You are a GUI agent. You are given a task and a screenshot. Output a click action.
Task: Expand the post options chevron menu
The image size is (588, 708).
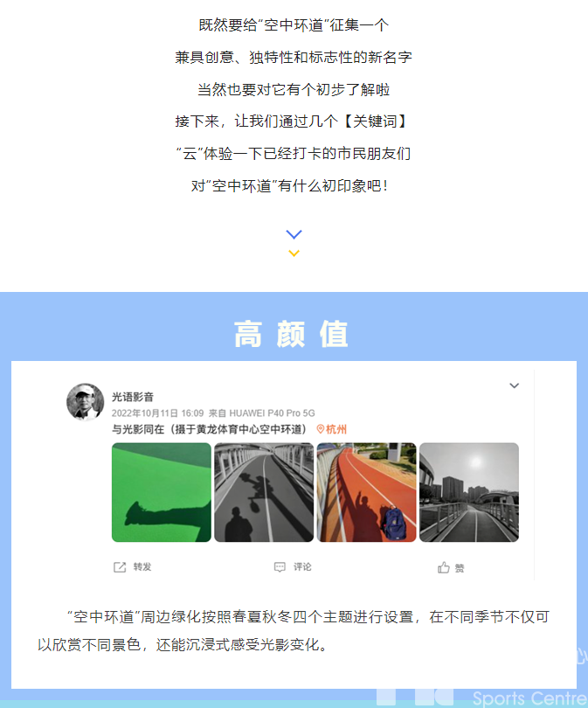[x=514, y=385]
